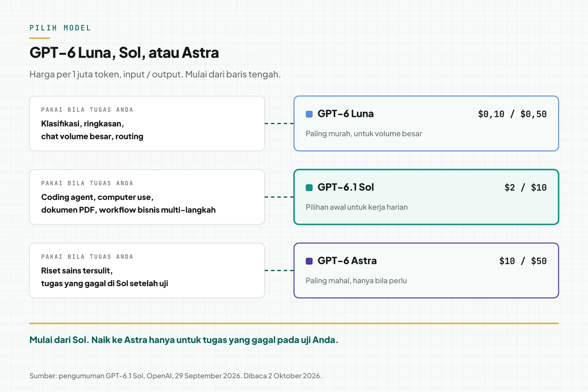Click "PAKAI BILA TUGAS ANDA" above Riset sains

click(87, 257)
